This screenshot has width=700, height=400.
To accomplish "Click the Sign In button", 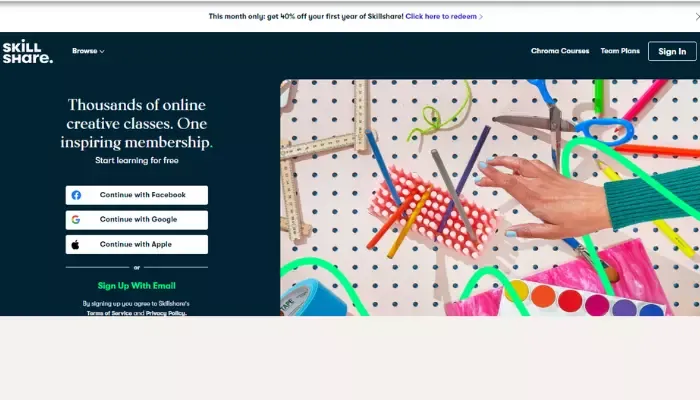I will [672, 51].
